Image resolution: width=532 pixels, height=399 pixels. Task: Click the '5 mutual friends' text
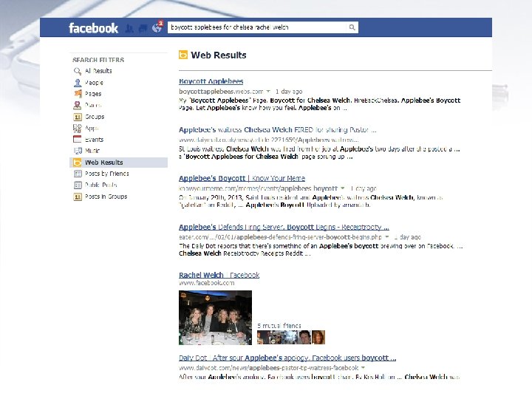[x=279, y=326]
